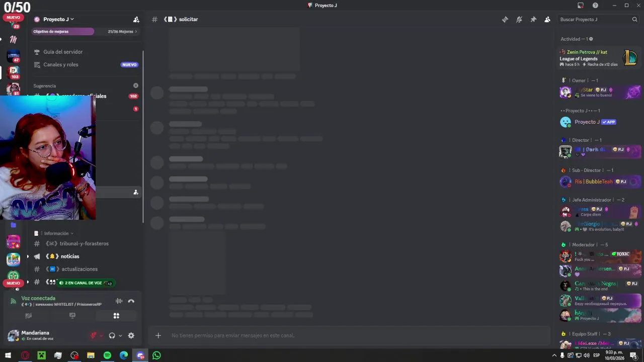Switch ESP keyboard language indicator
Image resolution: width=644 pixels, height=362 pixels.
[x=596, y=355]
